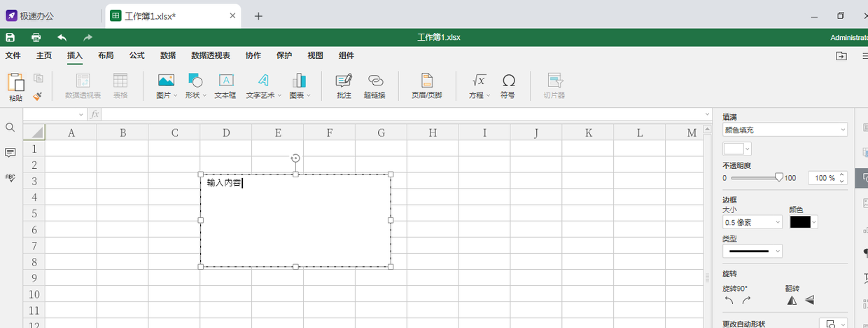Screen dimensions: 868x328
Task: Insert a 图表 chart
Action: (x=300, y=86)
